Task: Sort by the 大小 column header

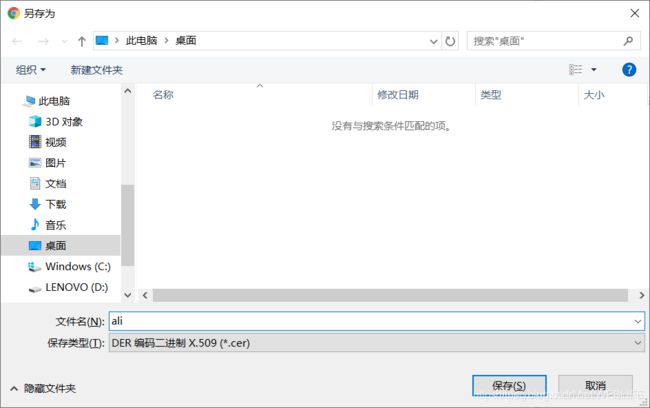Action: tap(594, 95)
